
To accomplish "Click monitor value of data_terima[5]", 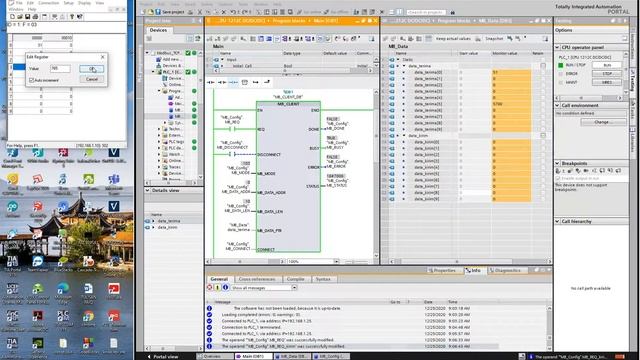I will [511, 104].
